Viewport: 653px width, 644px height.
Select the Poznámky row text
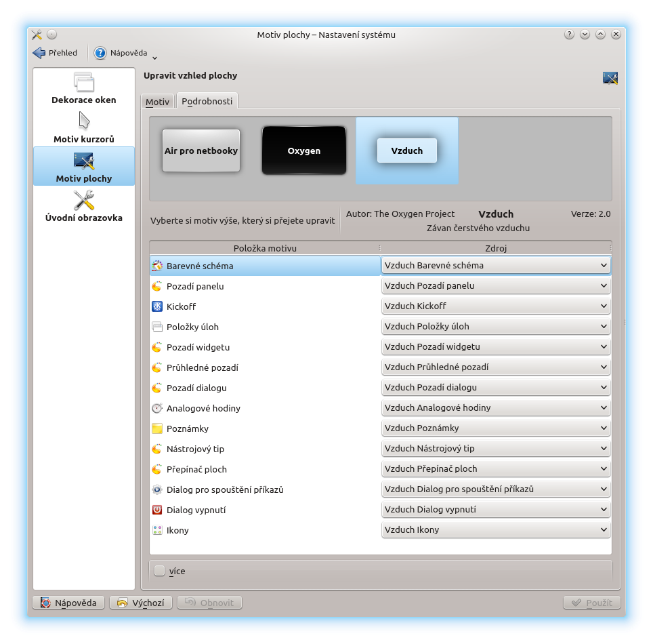click(188, 429)
